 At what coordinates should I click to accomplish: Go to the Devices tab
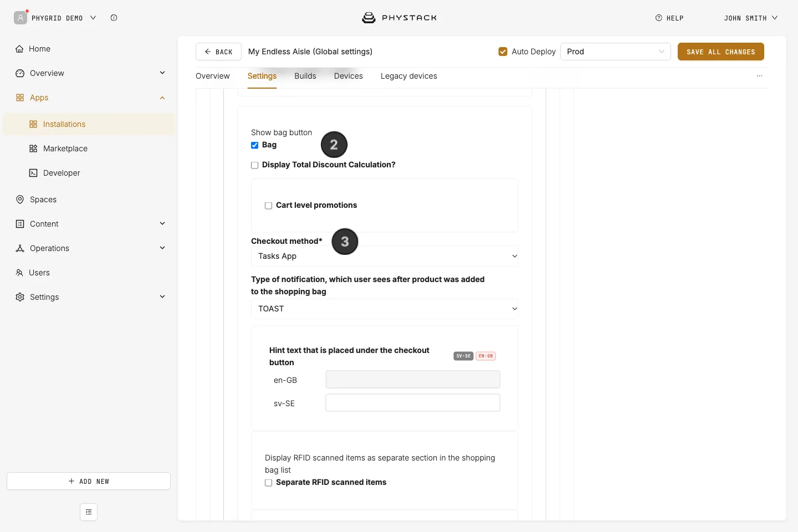coord(349,76)
